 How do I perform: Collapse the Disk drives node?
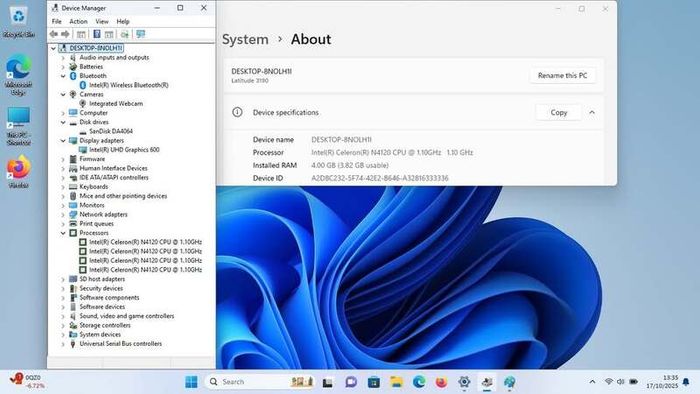(63, 122)
